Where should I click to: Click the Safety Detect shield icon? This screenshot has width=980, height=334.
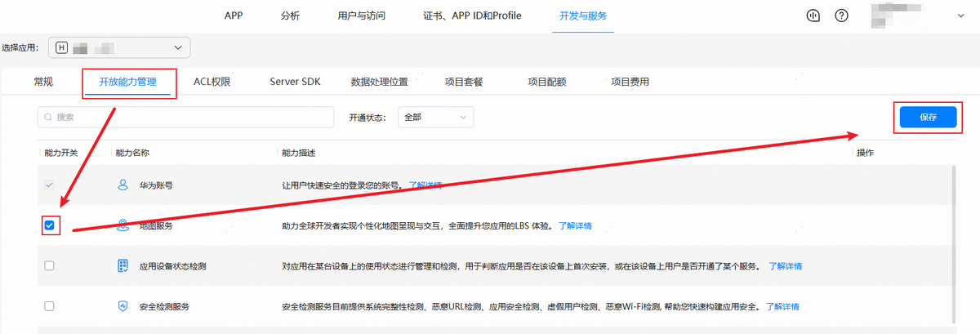pyautogui.click(x=123, y=306)
